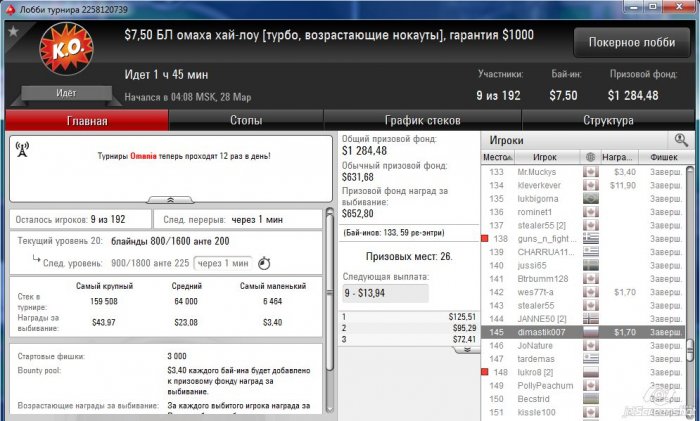700x421 pixels.
Task: Click the Покерное лобби button
Action: (632, 42)
